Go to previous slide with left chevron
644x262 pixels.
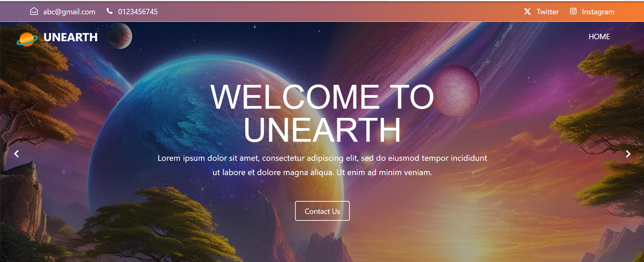pyautogui.click(x=16, y=154)
